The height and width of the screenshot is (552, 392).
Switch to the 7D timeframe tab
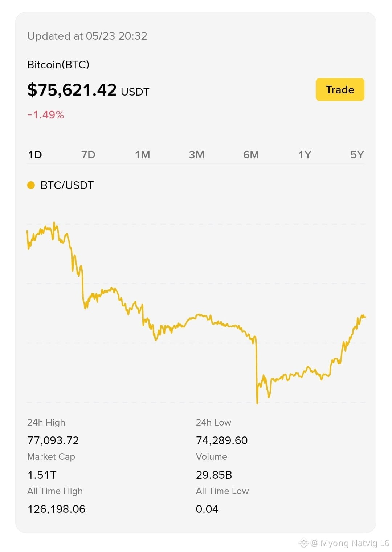88,155
